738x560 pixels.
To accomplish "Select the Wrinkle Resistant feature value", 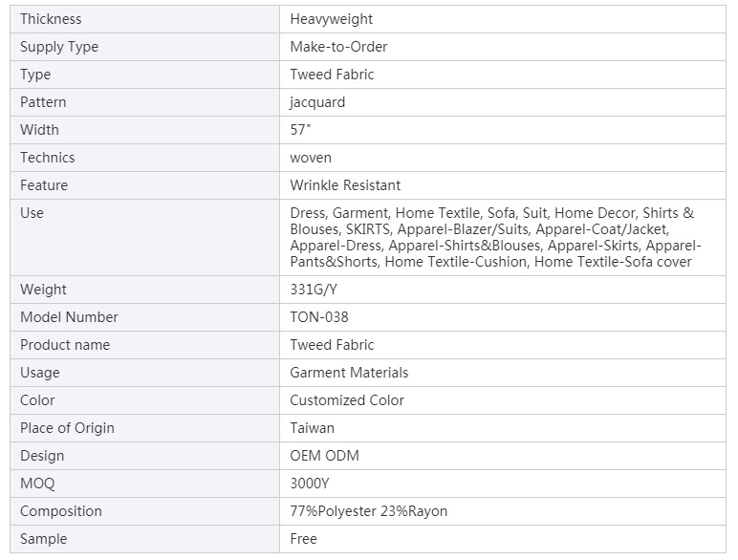I will coord(345,185).
